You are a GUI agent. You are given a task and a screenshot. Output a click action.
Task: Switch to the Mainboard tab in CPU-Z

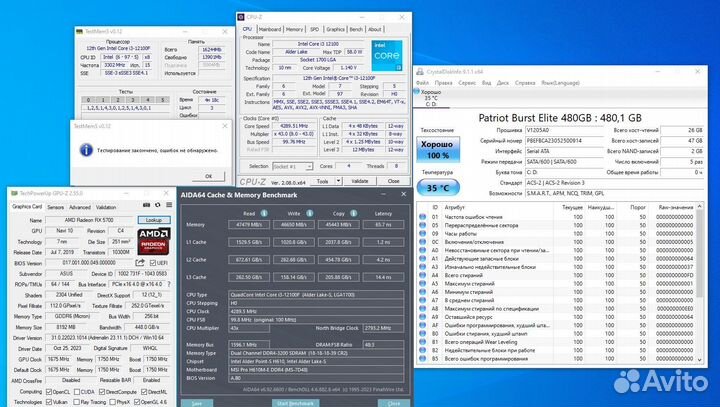tap(270, 29)
